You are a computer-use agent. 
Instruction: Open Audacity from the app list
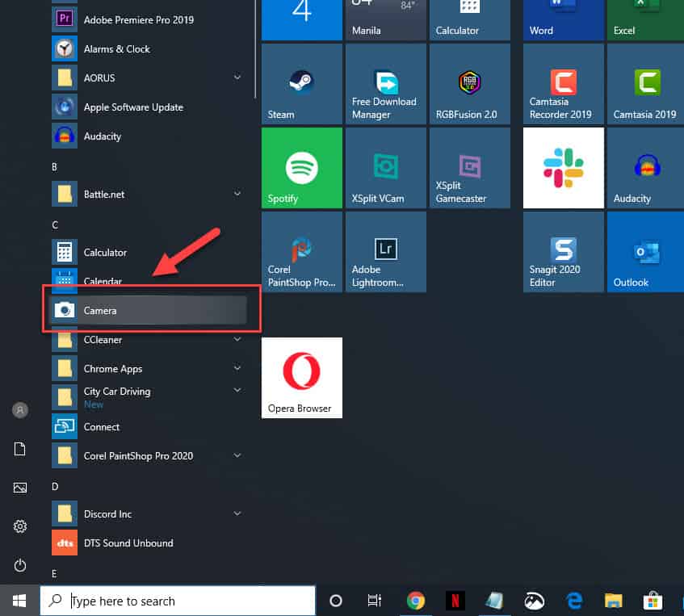[x=149, y=136]
